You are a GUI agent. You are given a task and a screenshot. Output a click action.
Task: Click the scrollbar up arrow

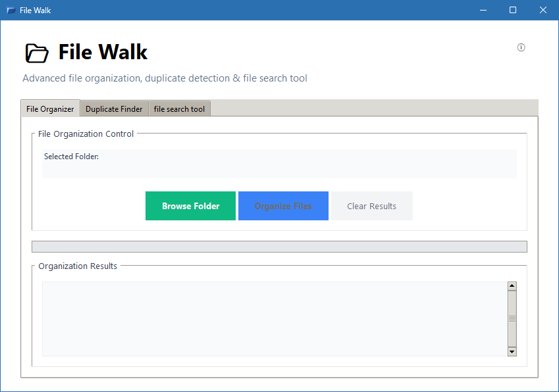(x=512, y=285)
